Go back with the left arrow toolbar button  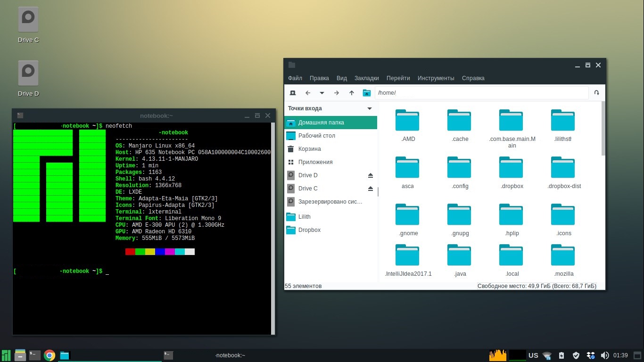307,93
